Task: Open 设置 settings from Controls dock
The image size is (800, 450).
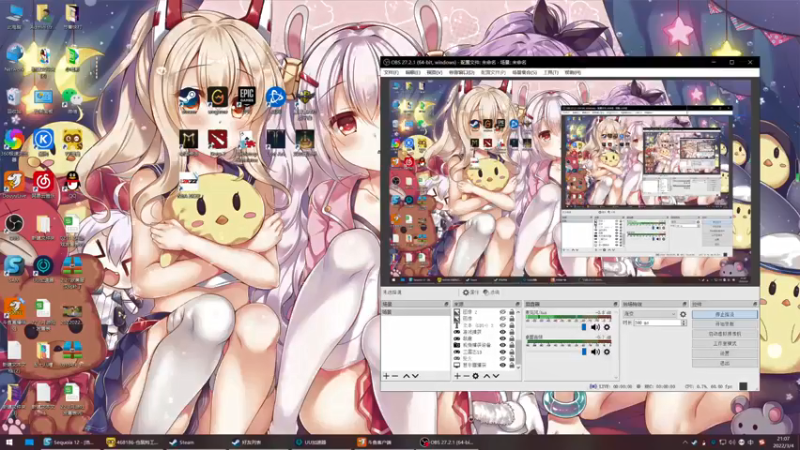Action: 725,354
